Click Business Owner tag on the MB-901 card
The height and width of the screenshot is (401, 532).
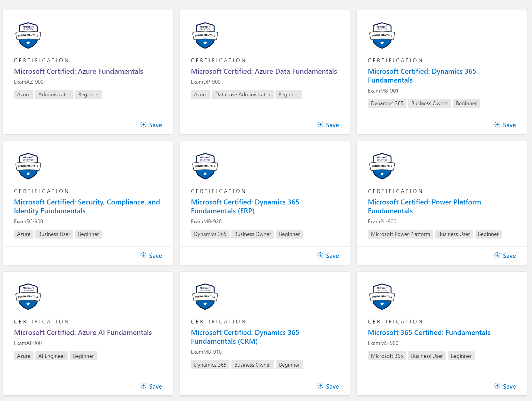pos(430,103)
